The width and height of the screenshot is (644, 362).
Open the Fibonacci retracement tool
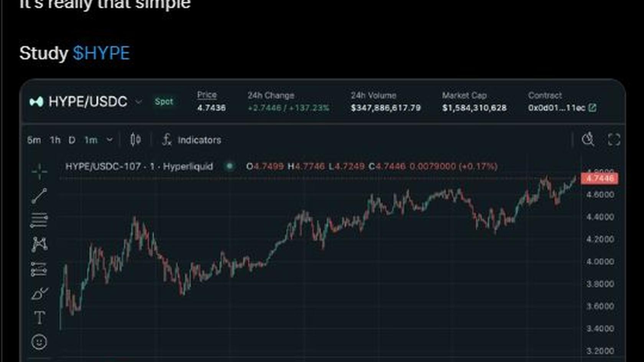click(39, 220)
